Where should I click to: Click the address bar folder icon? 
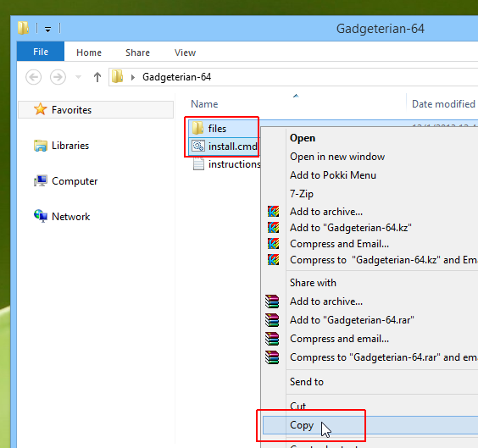point(117,76)
